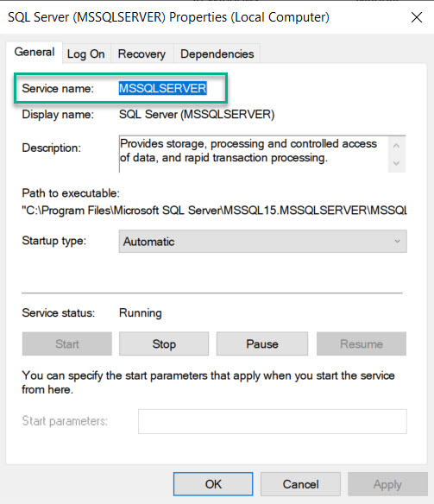Click the Start parameters input field
This screenshot has width=434, height=504.
point(273,421)
